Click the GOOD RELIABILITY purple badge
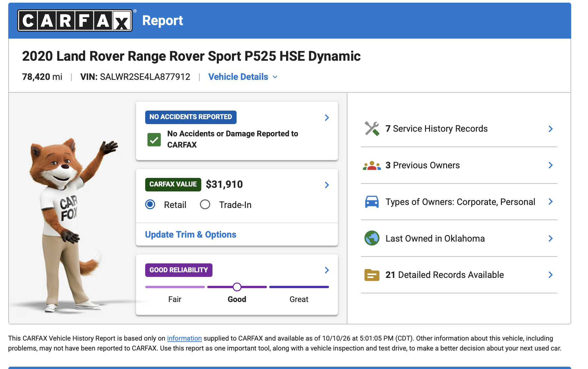 [179, 270]
